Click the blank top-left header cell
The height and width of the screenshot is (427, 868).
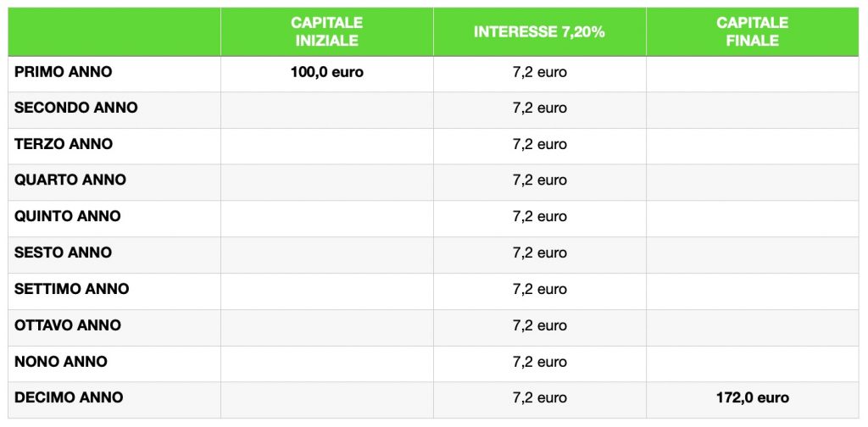(114, 31)
